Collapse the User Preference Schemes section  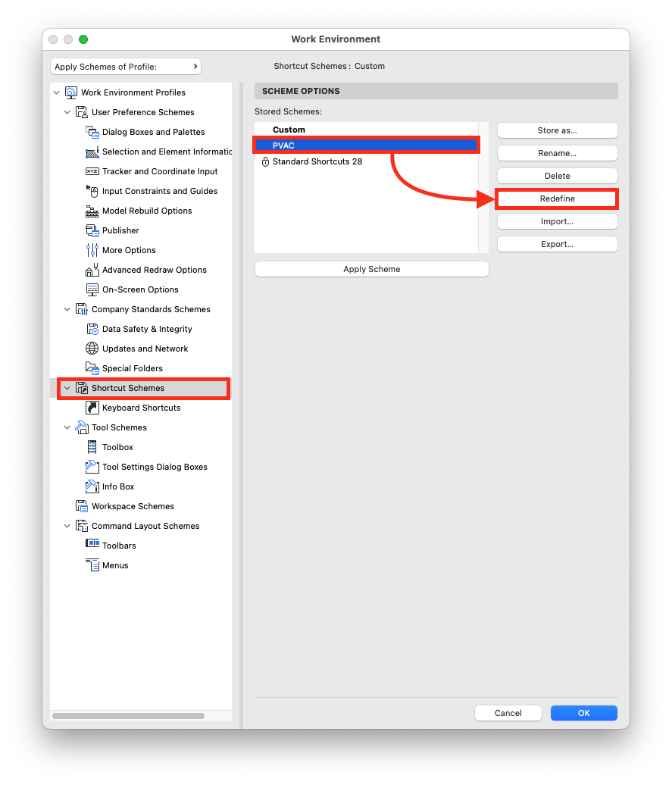click(67, 112)
